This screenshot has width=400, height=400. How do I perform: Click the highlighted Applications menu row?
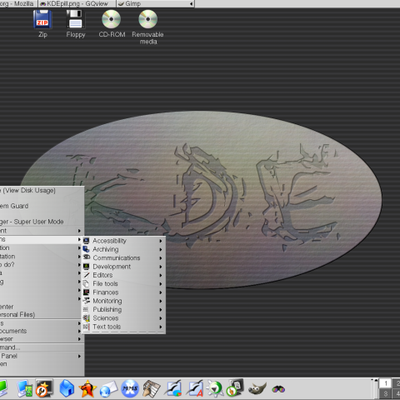click(41, 239)
